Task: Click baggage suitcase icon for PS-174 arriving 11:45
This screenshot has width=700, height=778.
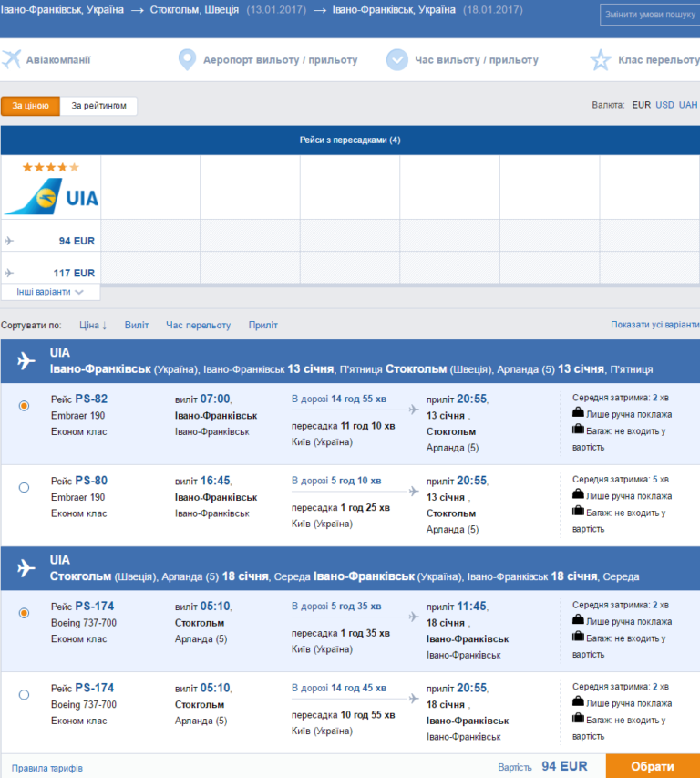Action: tap(578, 637)
